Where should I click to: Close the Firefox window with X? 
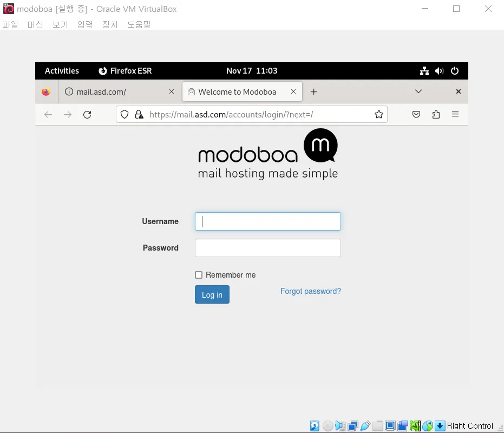pos(459,91)
